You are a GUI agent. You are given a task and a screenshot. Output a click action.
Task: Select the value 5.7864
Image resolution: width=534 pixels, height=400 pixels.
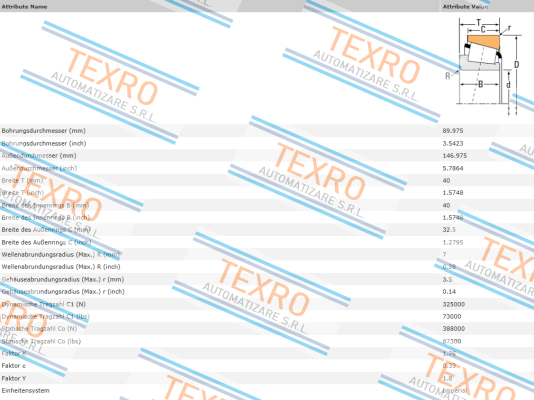pos(453,168)
